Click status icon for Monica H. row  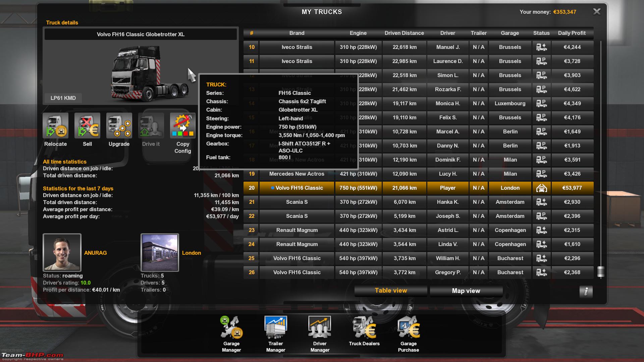tap(541, 104)
